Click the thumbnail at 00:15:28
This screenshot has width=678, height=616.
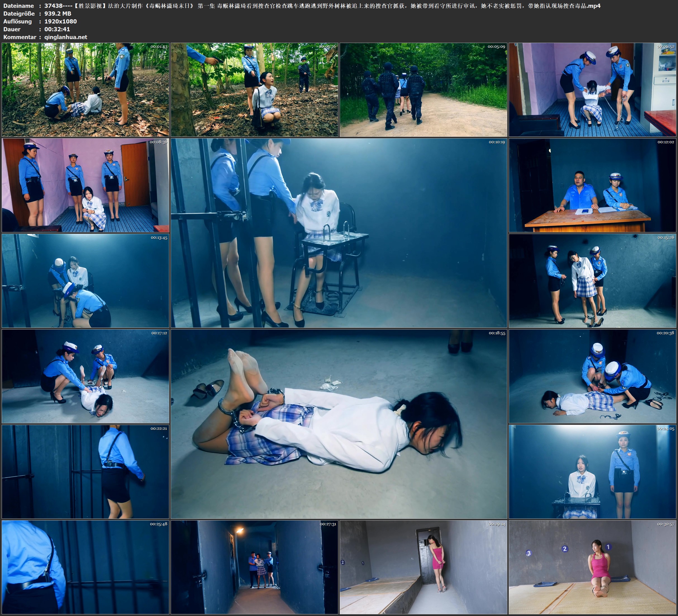pos(593,281)
